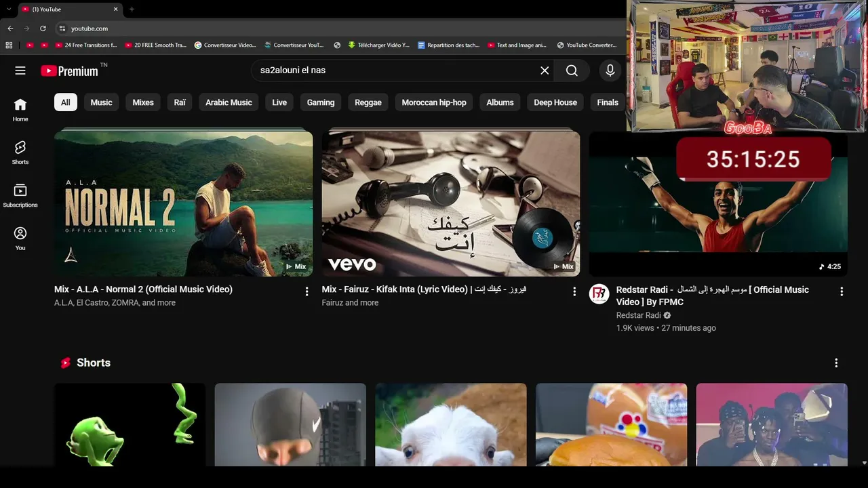The image size is (868, 488).
Task: Run search with the magnifier button
Action: 572,70
